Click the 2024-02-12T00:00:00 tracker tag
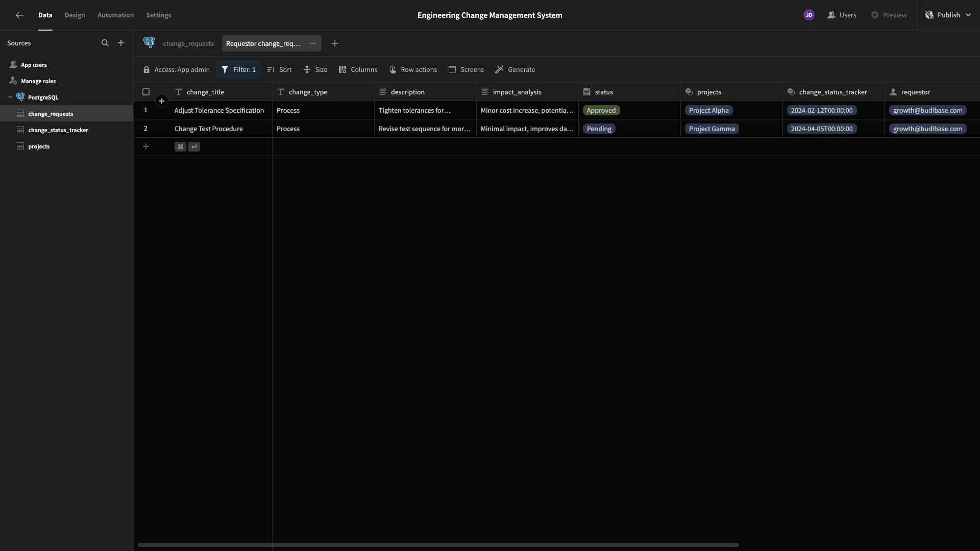 click(822, 111)
